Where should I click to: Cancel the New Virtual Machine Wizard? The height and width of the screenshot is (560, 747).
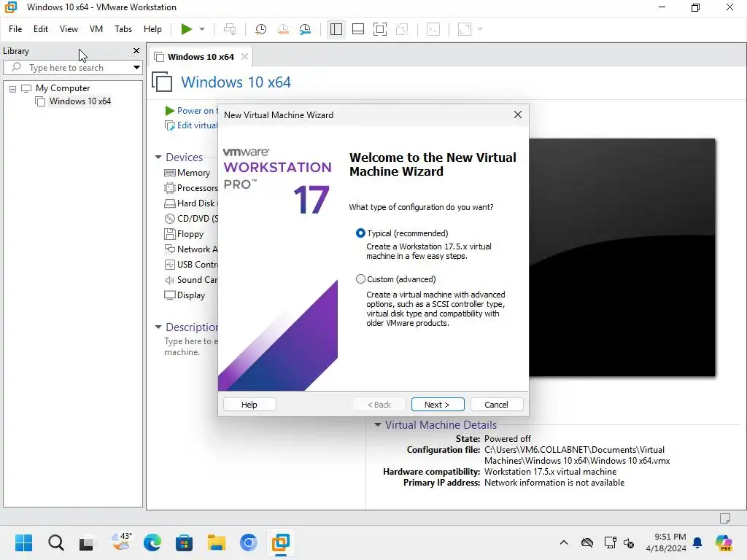point(496,404)
